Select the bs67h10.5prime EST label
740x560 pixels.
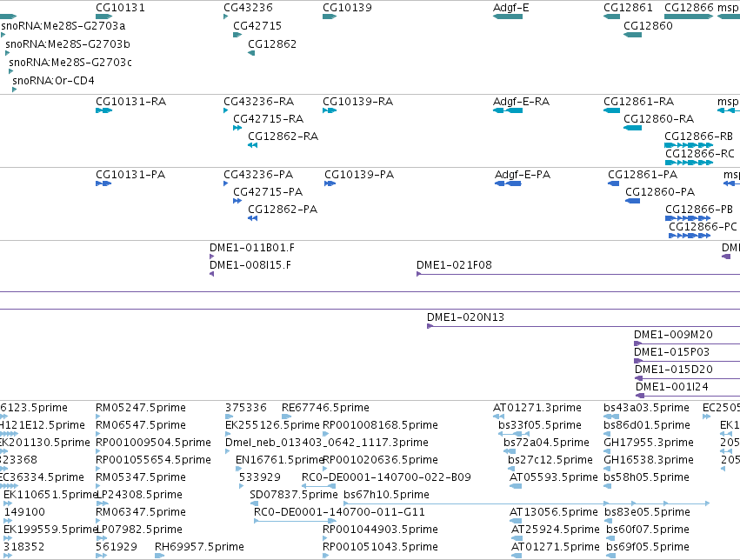click(386, 495)
